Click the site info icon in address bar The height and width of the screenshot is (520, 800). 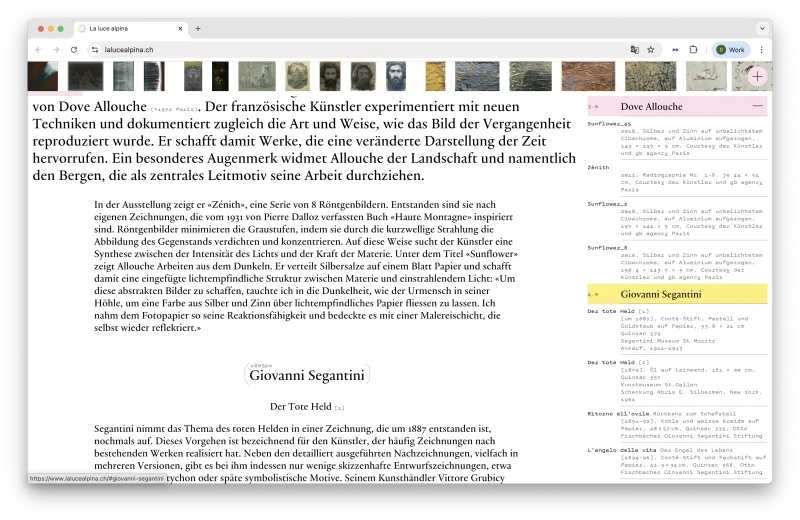95,50
